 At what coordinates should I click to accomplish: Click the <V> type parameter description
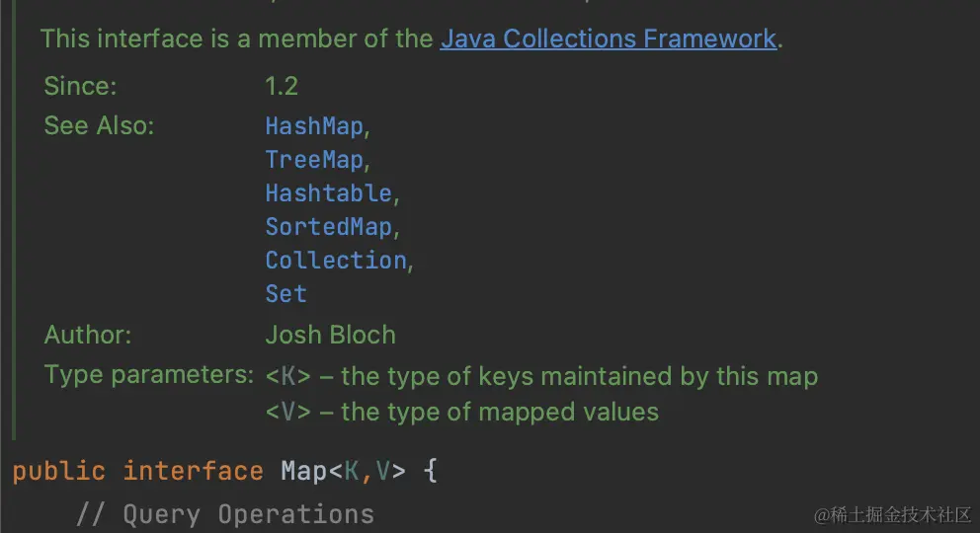[x=461, y=412]
